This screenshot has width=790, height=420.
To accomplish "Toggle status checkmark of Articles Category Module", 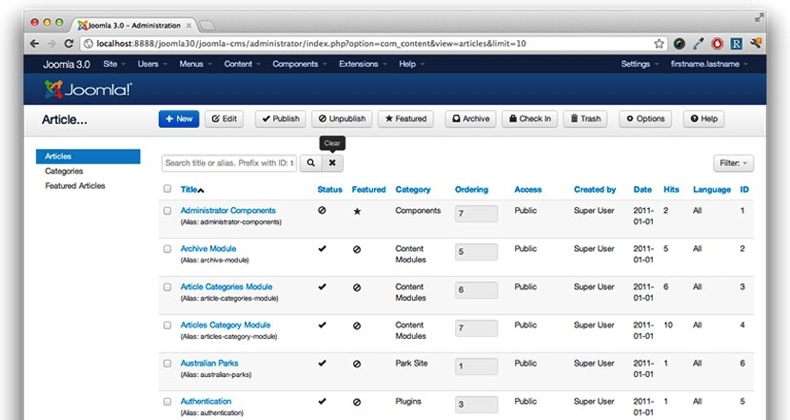I will point(322,325).
